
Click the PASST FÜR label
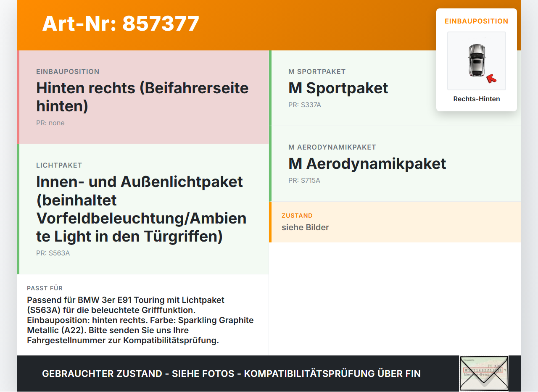pos(45,288)
